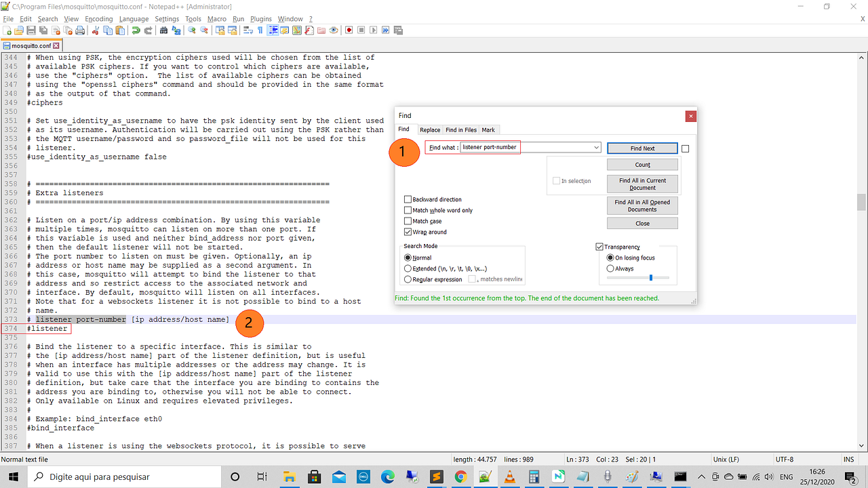Viewport: 868px width, 488px height.
Task: Adjust the Transparency slider
Action: pos(650,277)
